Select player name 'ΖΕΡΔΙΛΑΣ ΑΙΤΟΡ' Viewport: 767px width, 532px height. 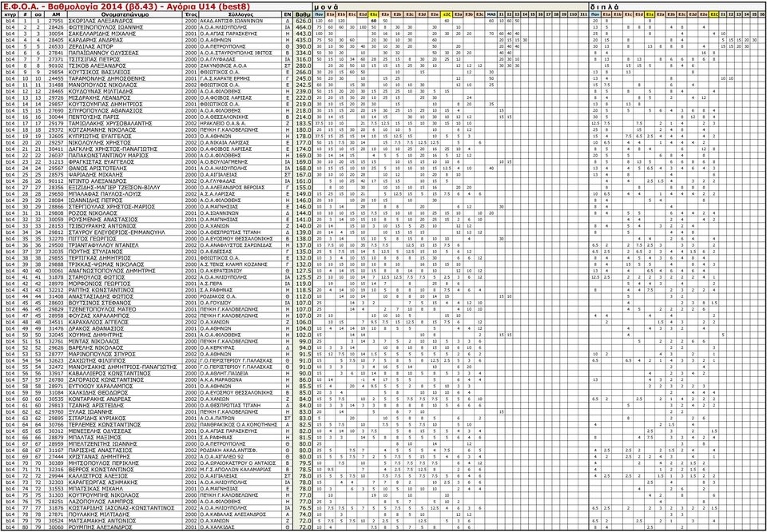(x=92, y=47)
